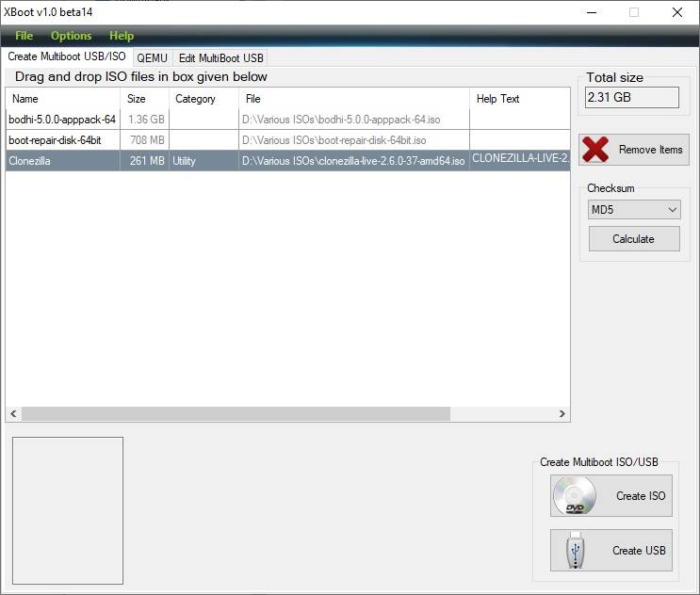Click the horizontal scrollbar left arrow
The image size is (700, 595).
tap(13, 413)
